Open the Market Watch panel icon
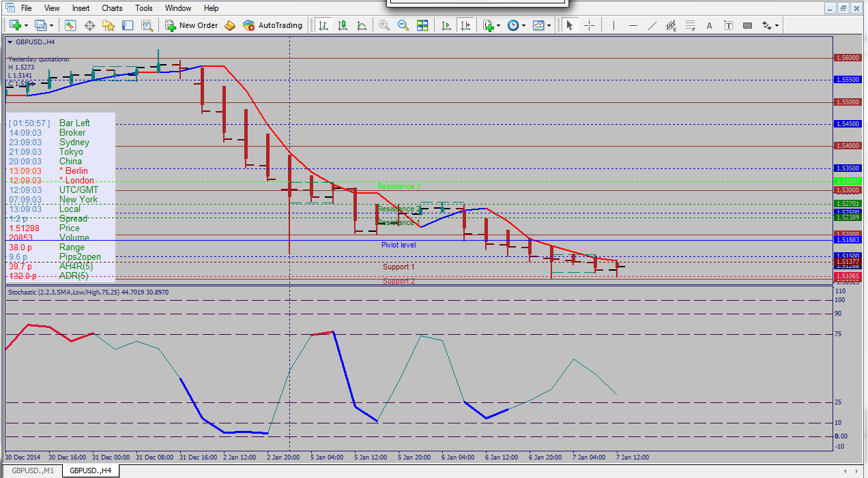The height and width of the screenshot is (478, 868). coord(70,25)
